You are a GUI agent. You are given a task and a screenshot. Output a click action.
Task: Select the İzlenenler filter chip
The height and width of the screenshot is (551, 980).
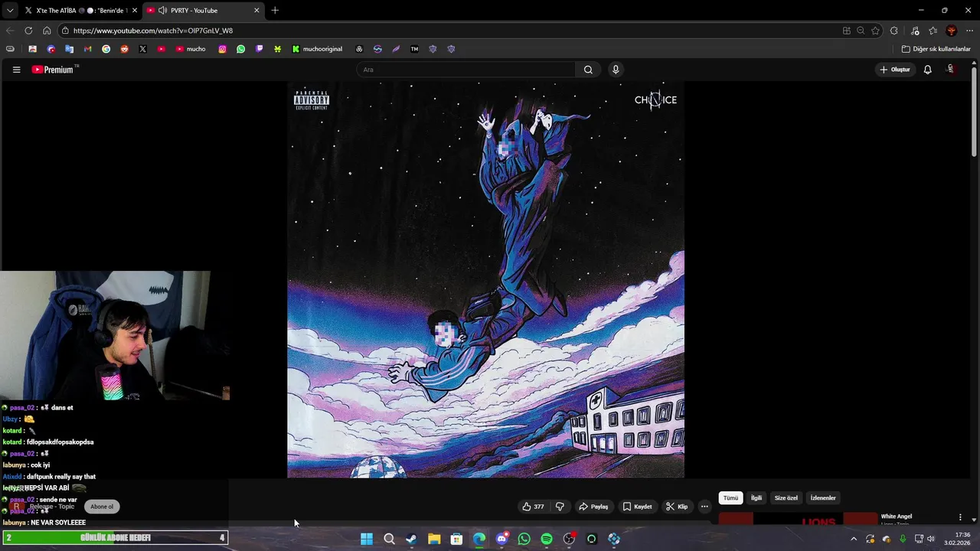tap(823, 498)
